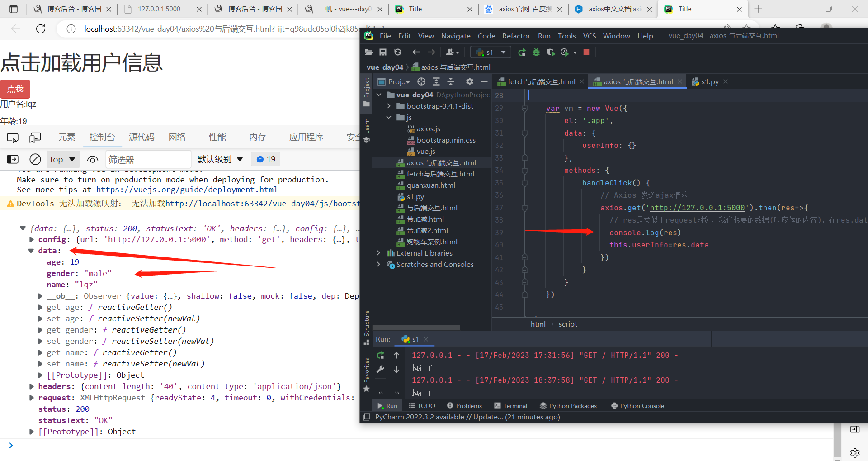Image resolution: width=868 pixels, height=461 pixels.
Task: Open the Favorites side tool window
Action: point(367,375)
